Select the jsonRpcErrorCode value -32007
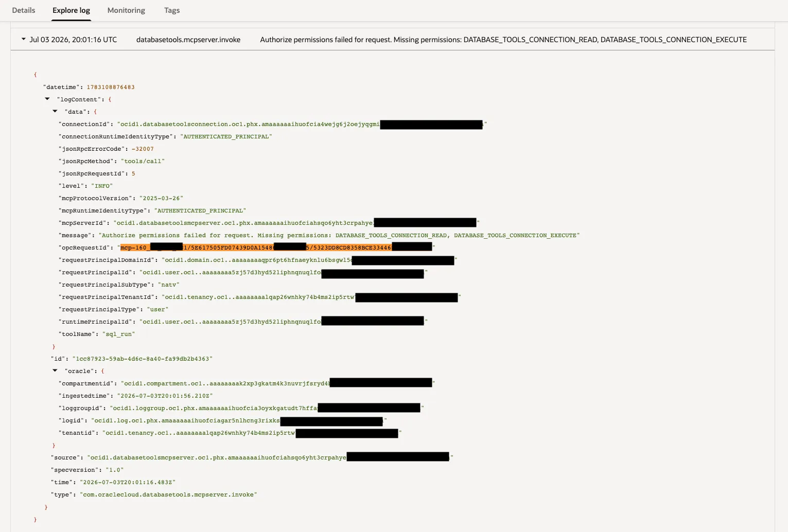This screenshot has width=788, height=532. [143, 149]
